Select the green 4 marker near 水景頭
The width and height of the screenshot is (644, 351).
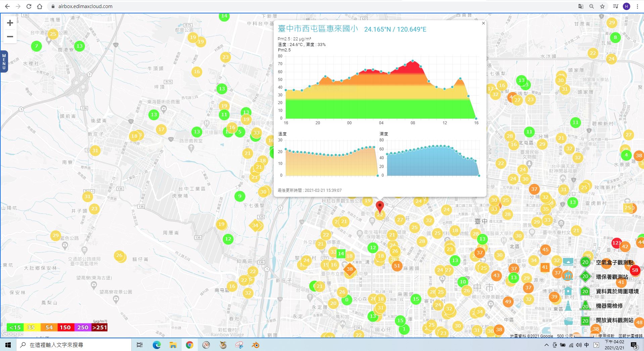pos(626,155)
